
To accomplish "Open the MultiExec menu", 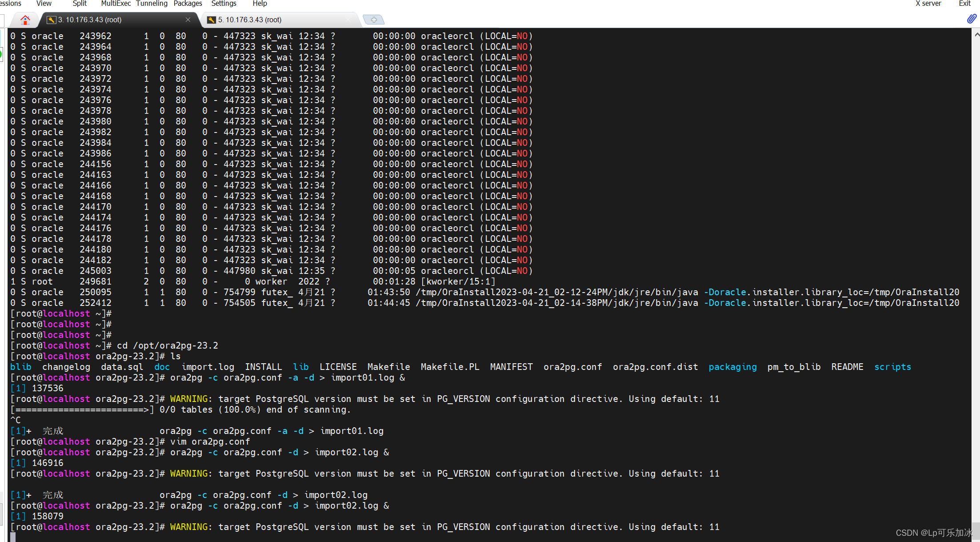I will (116, 4).
